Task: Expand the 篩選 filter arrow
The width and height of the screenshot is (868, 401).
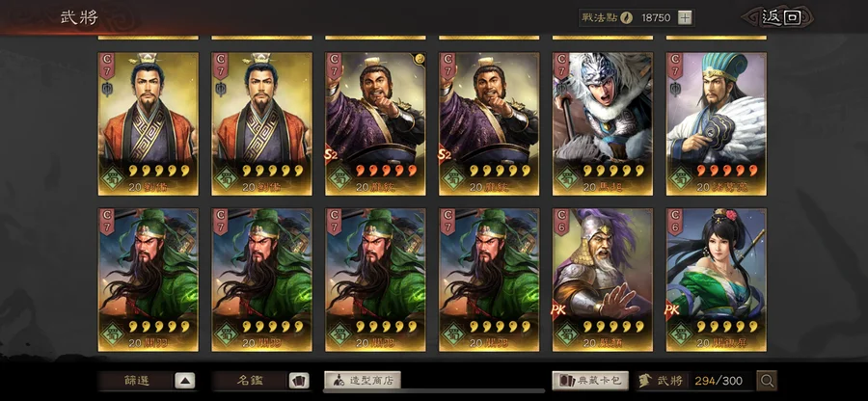Action: 185,381
